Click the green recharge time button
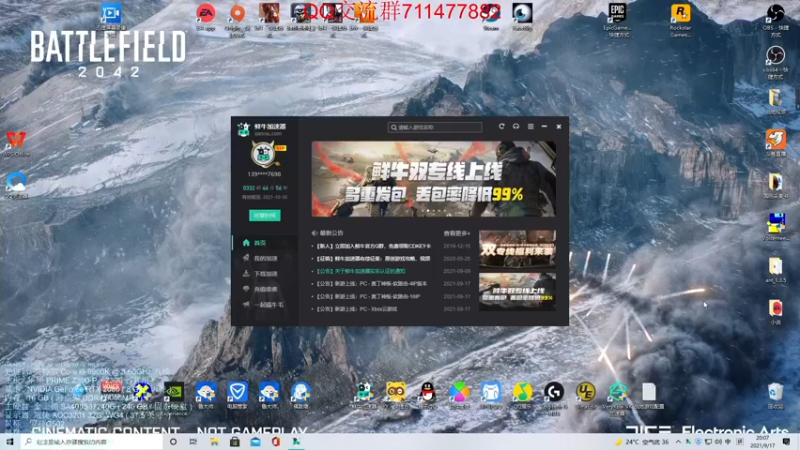This screenshot has height=450, width=800. click(264, 215)
